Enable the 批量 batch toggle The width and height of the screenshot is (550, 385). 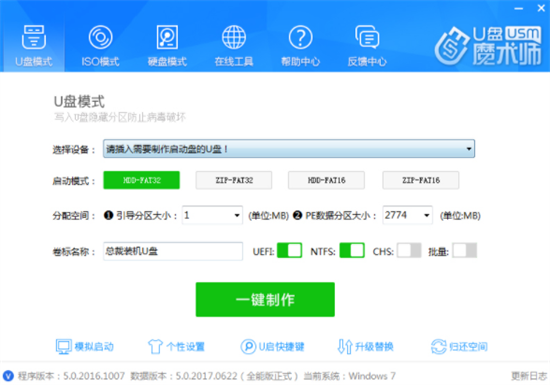pos(464,251)
